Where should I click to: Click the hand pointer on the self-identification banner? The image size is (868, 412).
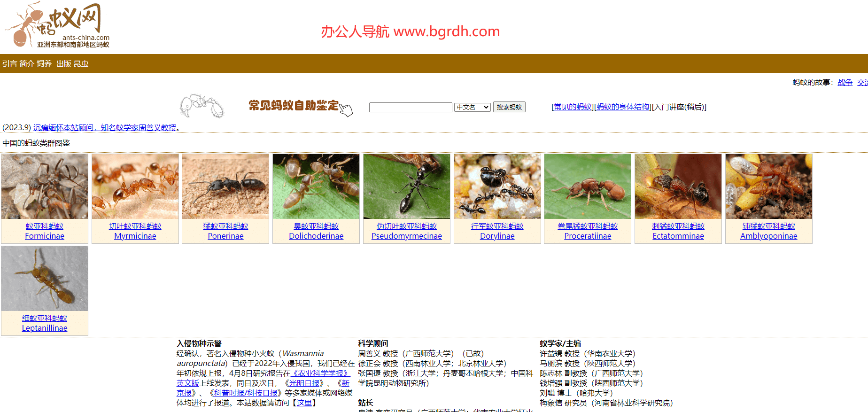pyautogui.click(x=346, y=109)
